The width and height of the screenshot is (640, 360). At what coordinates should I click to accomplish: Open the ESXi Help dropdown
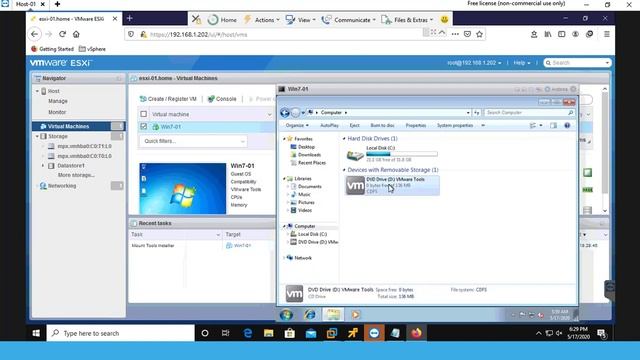[522, 63]
